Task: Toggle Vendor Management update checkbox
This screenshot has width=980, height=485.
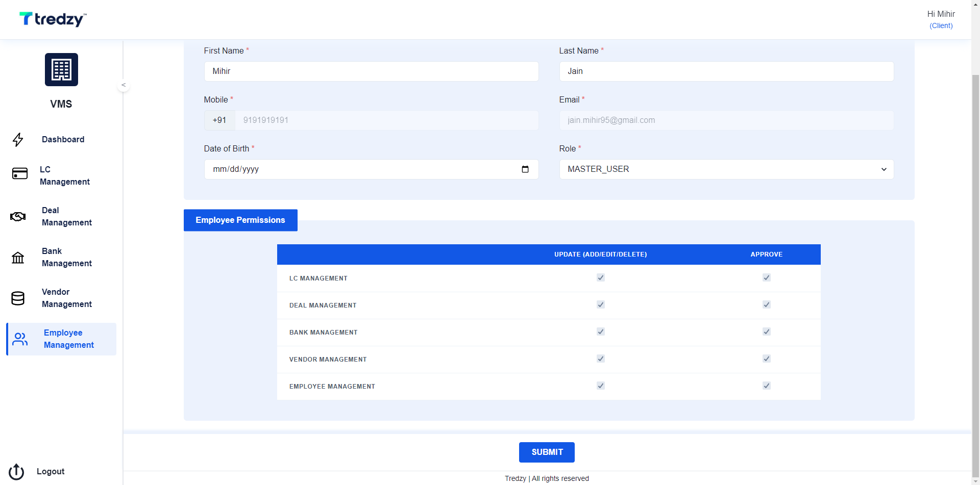Action: (x=601, y=359)
